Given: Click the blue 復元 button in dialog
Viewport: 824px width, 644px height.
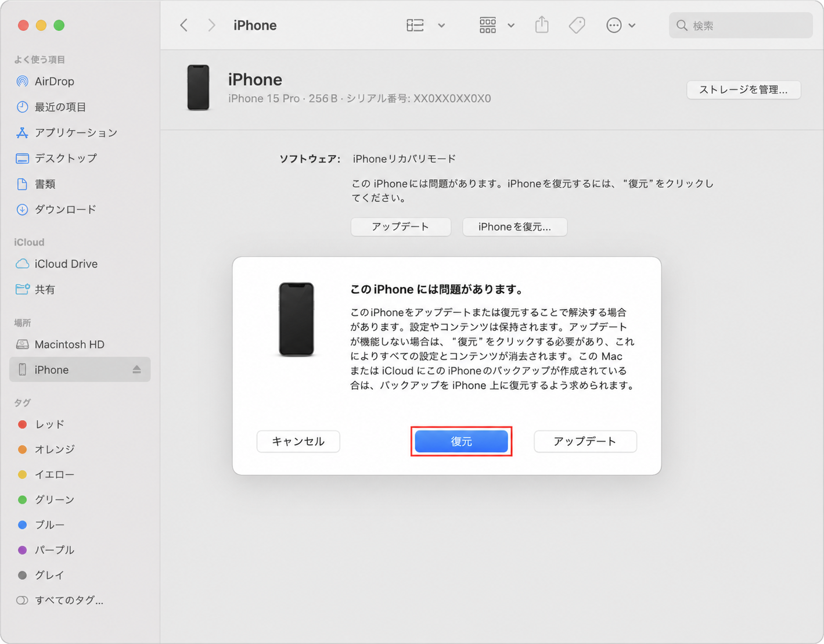Looking at the screenshot, I should (462, 441).
